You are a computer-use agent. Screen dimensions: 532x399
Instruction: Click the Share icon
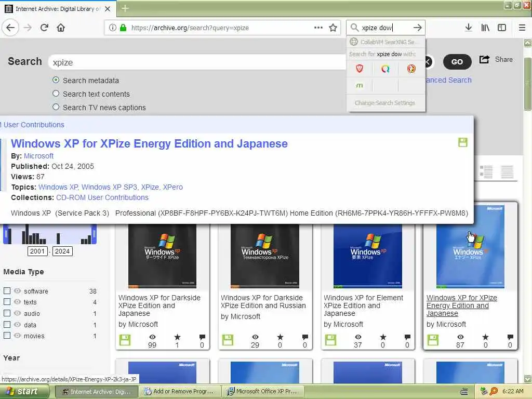click(x=484, y=59)
